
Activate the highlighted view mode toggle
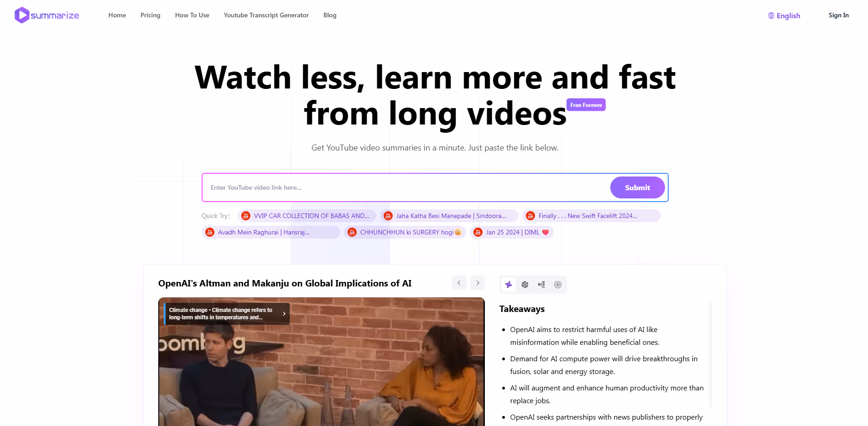[509, 284]
